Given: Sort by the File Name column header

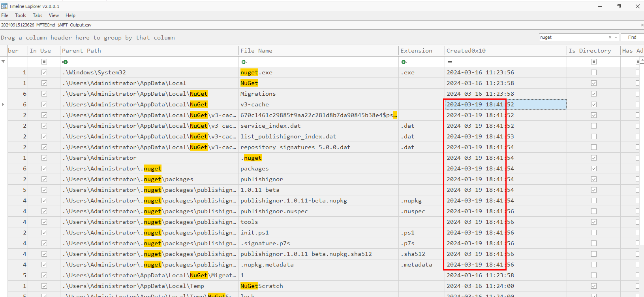Looking at the screenshot, I should 319,51.
